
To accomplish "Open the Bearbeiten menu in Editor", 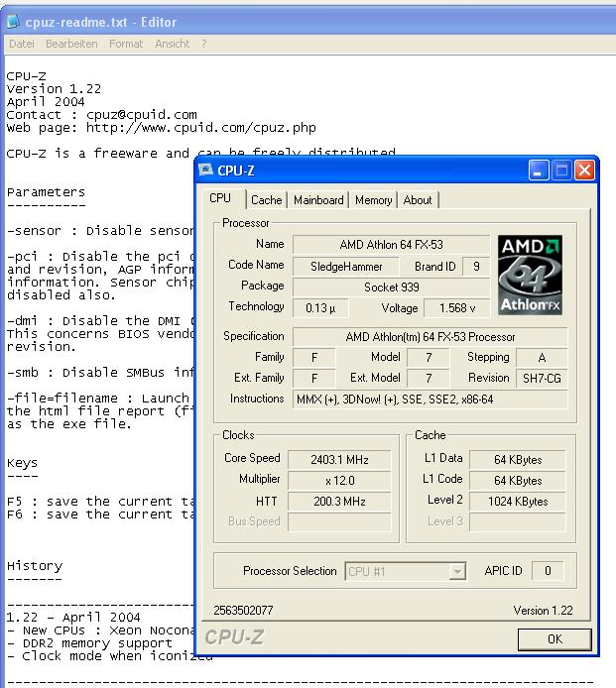I will pyautogui.click(x=71, y=44).
